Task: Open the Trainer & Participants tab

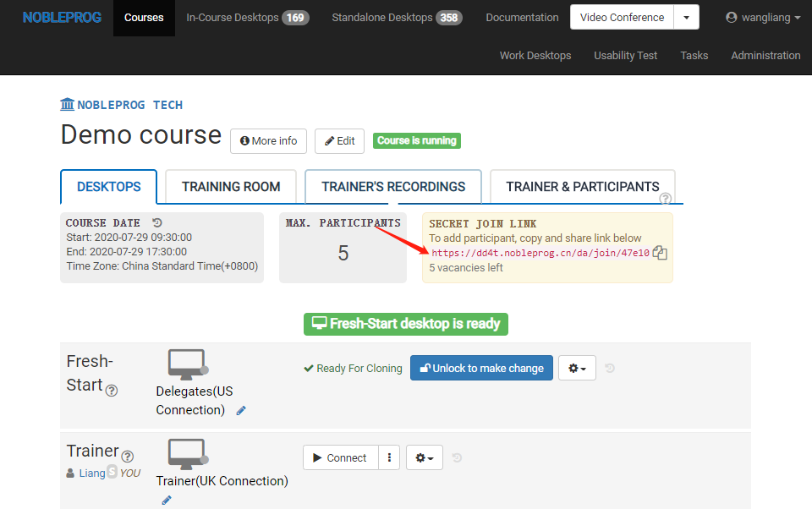Action: [x=583, y=186]
